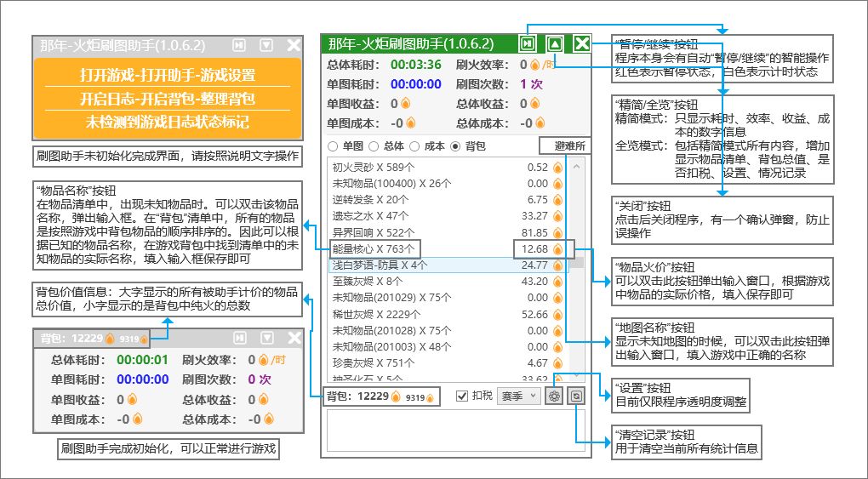Click flame icon beside 0.52 price of 初火灵砂
Viewport: 868px width, 479px height.
[557, 168]
